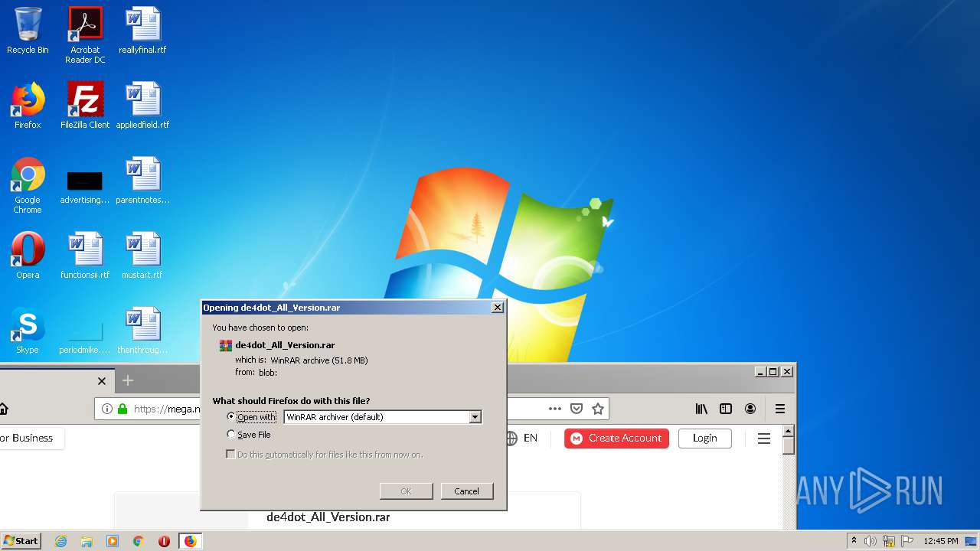Open the Firefox desktop shortcut
Screen dimensions: 980x551
pyautogui.click(x=28, y=106)
